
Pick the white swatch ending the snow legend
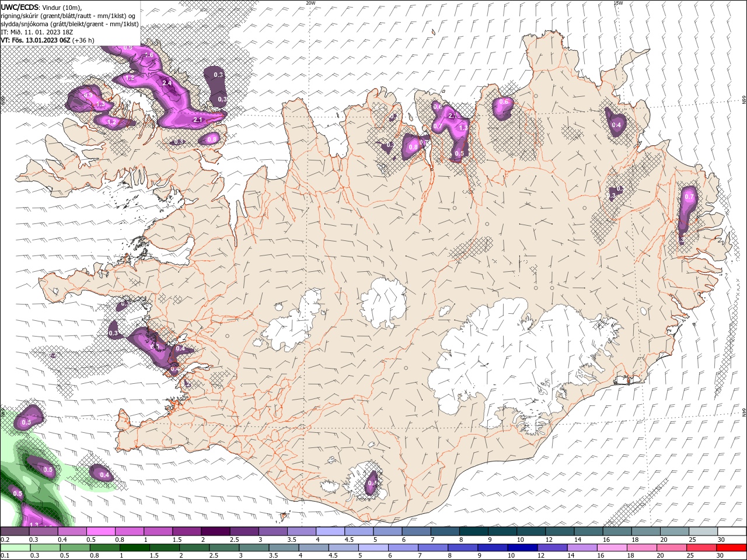(732, 531)
